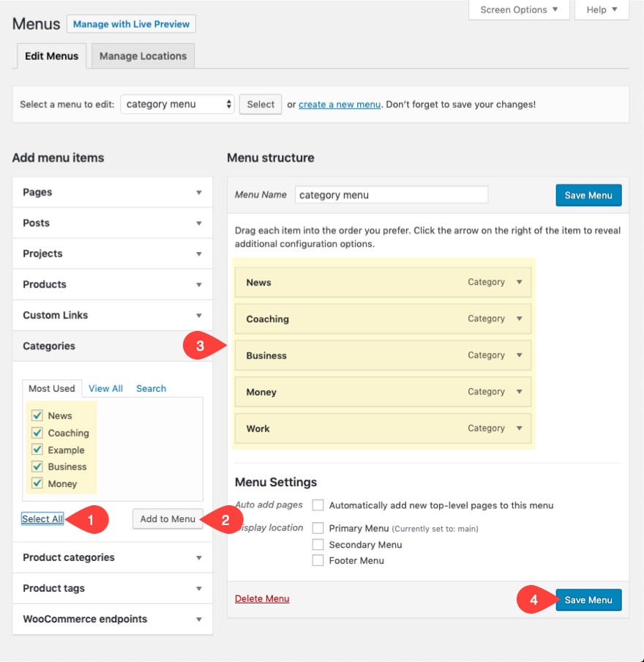Switch to Manage Locations tab
This screenshot has height=662, width=644.
143,56
